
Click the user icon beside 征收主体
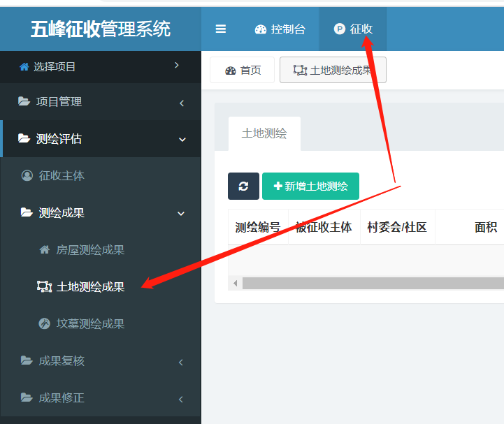27,176
